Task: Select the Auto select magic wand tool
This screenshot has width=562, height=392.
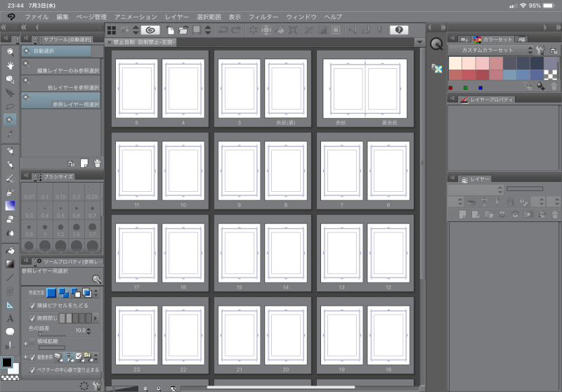Action: tap(10, 120)
